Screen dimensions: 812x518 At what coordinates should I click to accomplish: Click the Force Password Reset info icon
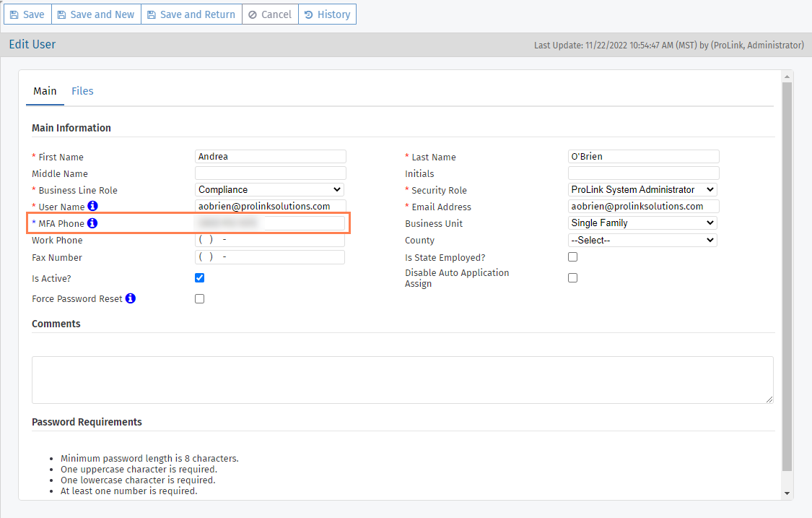click(x=131, y=298)
